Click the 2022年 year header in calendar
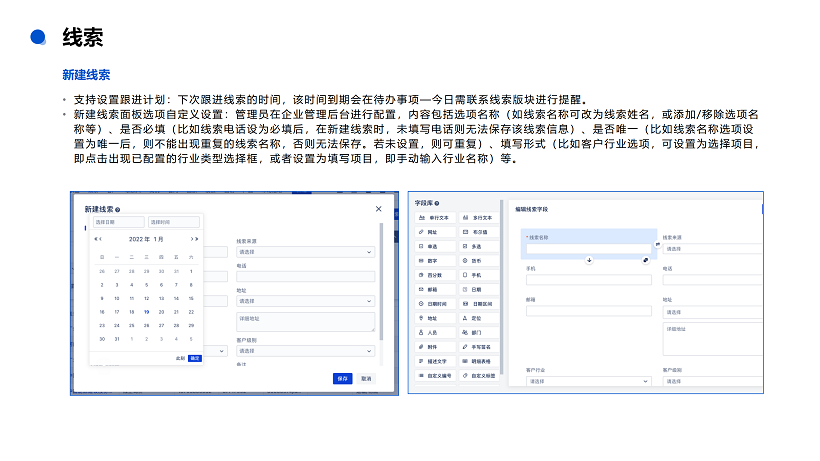 (137, 239)
